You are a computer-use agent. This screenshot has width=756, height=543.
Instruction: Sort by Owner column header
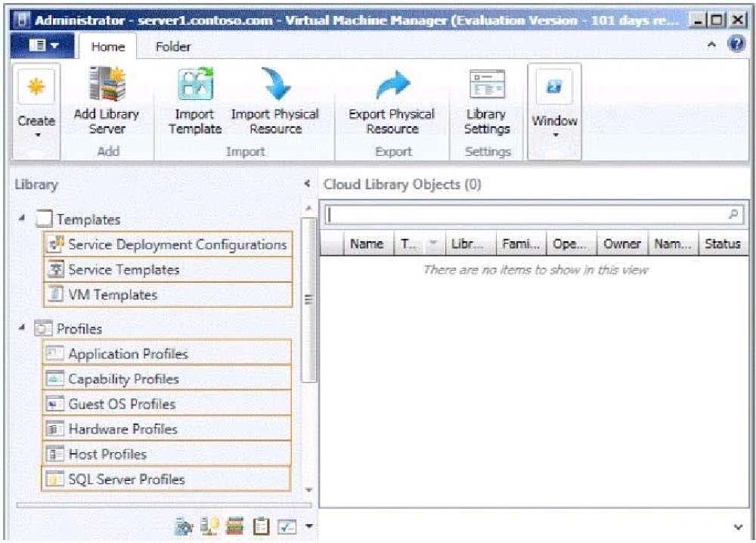[622, 244]
